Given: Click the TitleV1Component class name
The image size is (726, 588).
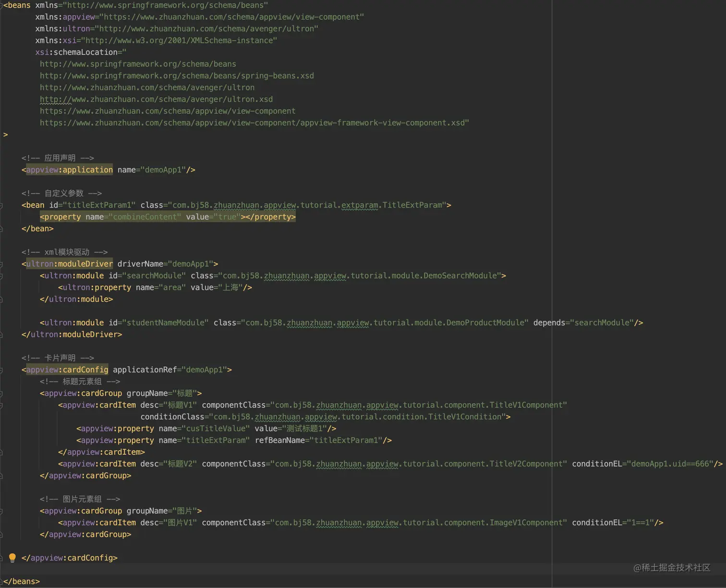Looking at the screenshot, I should pos(526,405).
